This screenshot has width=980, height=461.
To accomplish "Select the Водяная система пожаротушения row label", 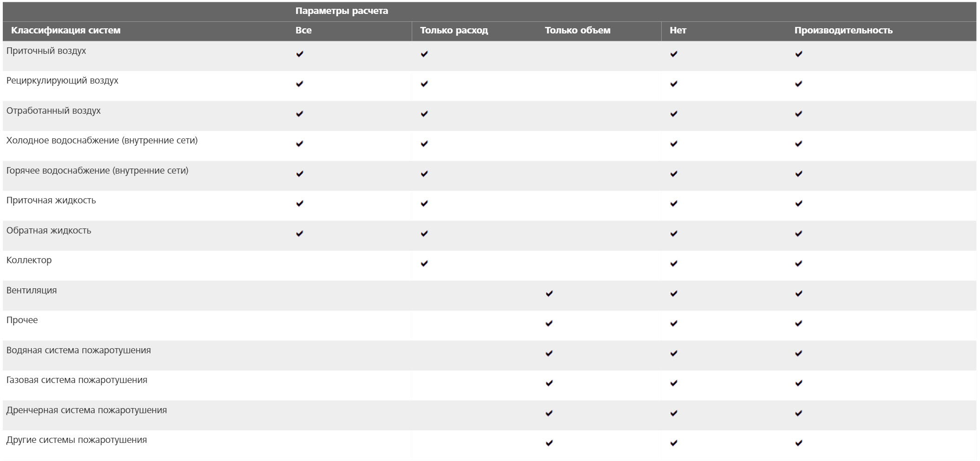I will tap(79, 351).
